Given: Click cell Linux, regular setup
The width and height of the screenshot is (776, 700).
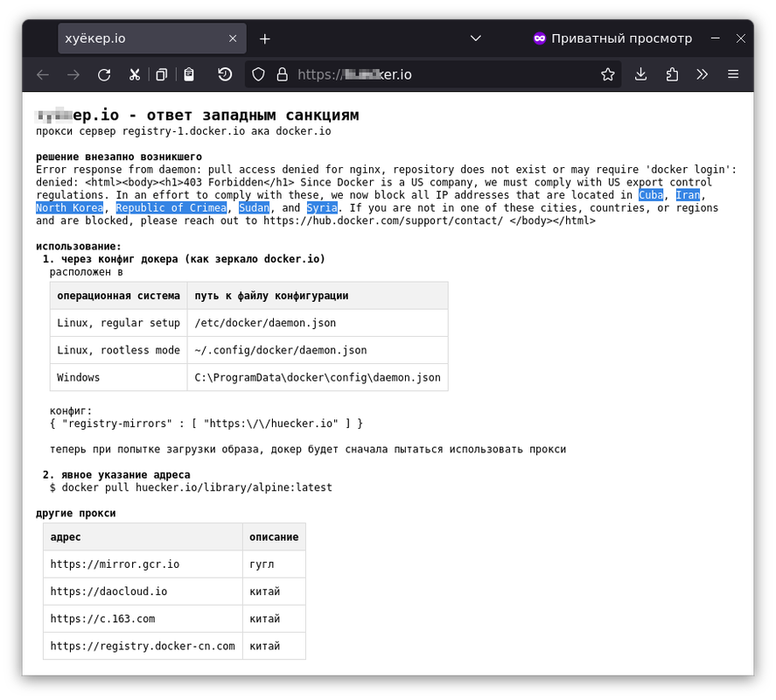Looking at the screenshot, I should pos(118,323).
